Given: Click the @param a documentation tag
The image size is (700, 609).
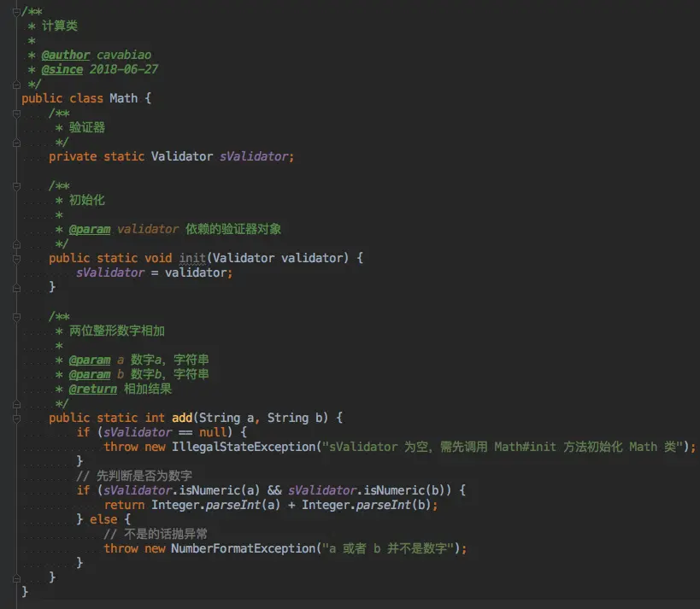Looking at the screenshot, I should click(x=90, y=360).
